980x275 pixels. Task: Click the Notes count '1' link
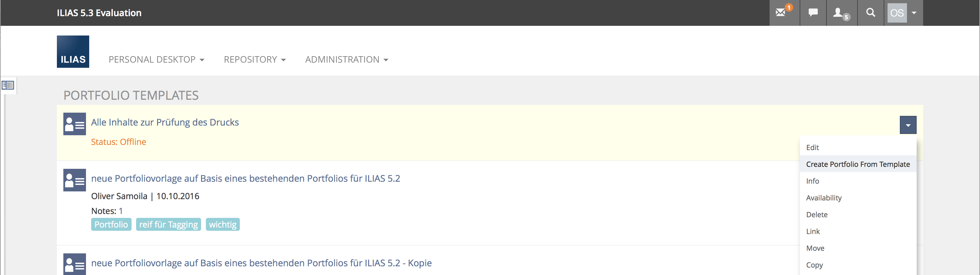coord(121,211)
